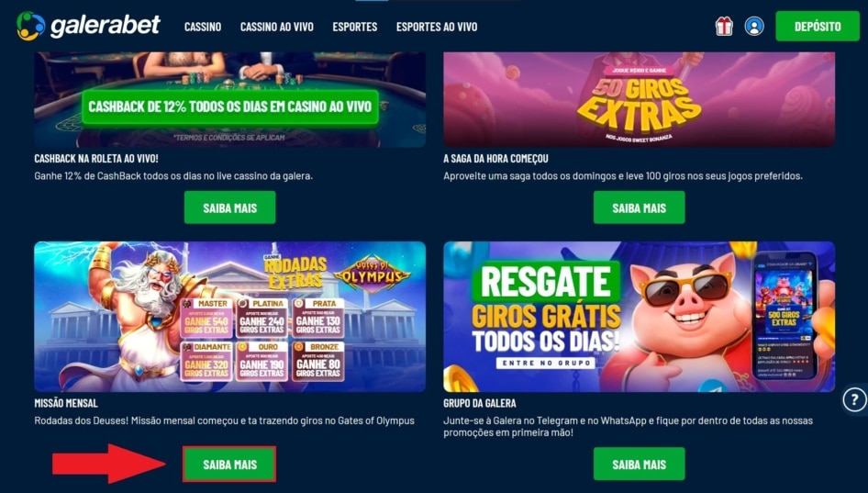Click the galerabet wordmark text
868x493 pixels.
pyautogui.click(x=106, y=26)
